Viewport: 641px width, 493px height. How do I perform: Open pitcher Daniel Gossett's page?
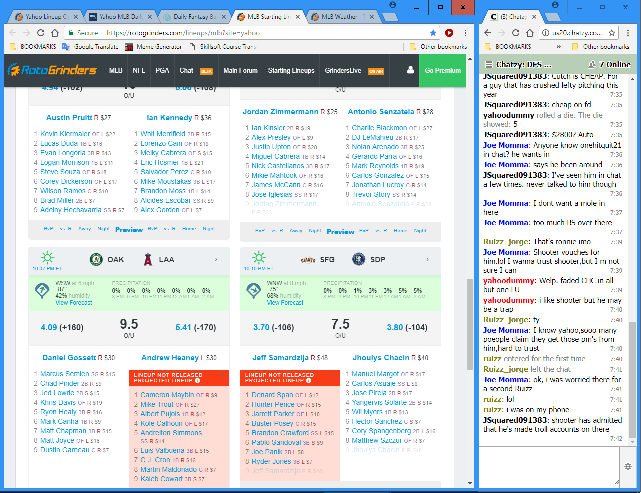click(x=69, y=357)
